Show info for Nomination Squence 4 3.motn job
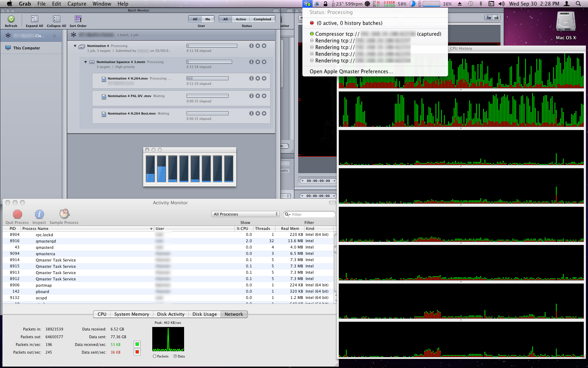 click(x=251, y=62)
